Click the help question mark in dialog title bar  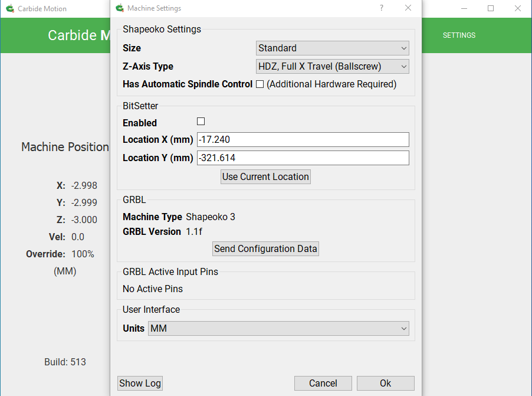(x=382, y=8)
